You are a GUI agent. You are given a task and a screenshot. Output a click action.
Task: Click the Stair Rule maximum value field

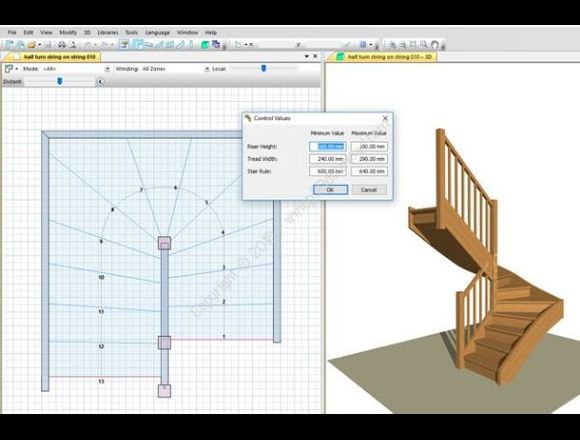click(369, 172)
